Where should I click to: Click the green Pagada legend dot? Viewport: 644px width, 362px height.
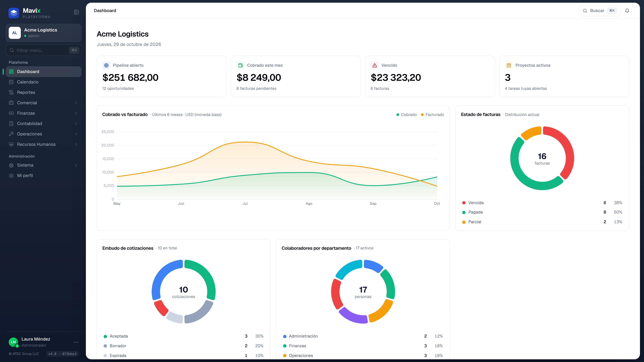coord(464,212)
